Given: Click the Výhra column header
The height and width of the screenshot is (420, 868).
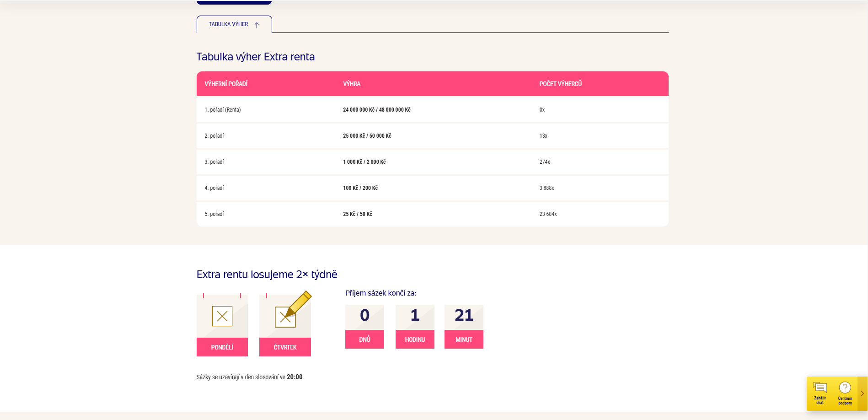Looking at the screenshot, I should [352, 84].
